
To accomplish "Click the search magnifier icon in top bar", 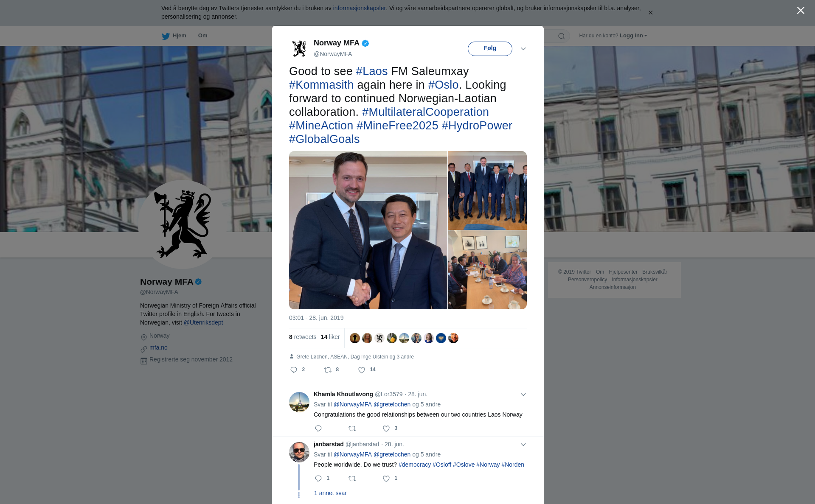I will [x=562, y=36].
